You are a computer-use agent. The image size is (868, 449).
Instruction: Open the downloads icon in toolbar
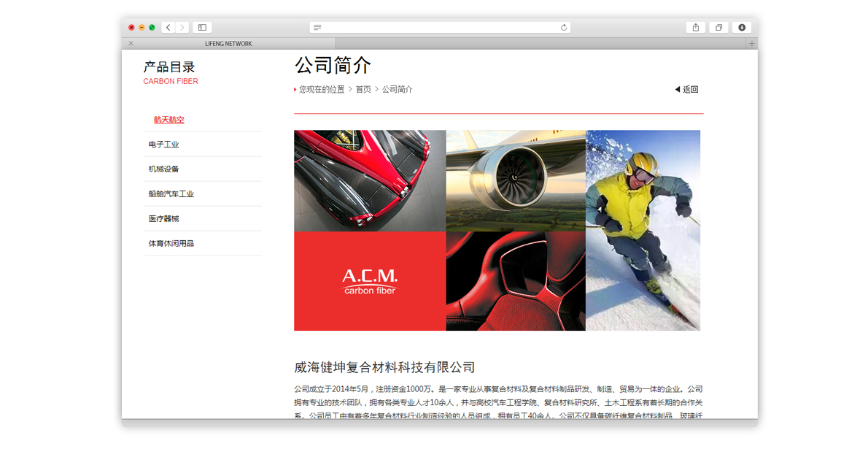pyautogui.click(x=742, y=27)
